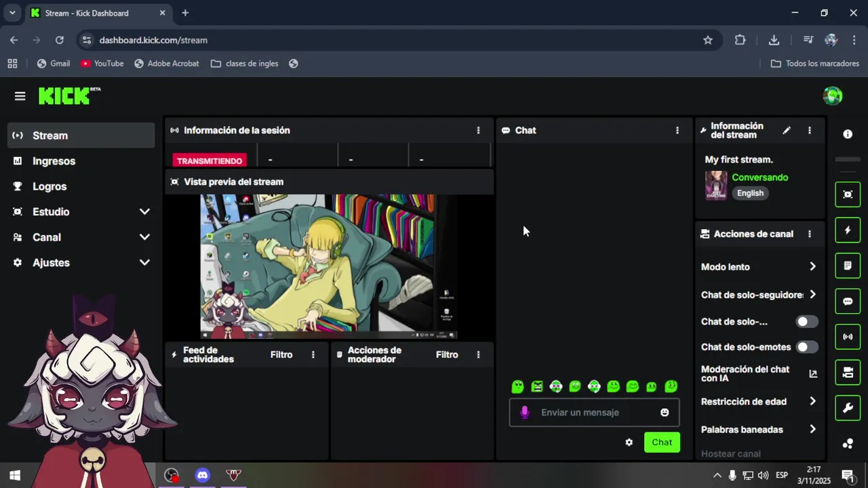Click the KICK beta logo
The width and height of the screenshot is (868, 488).
click(x=69, y=96)
